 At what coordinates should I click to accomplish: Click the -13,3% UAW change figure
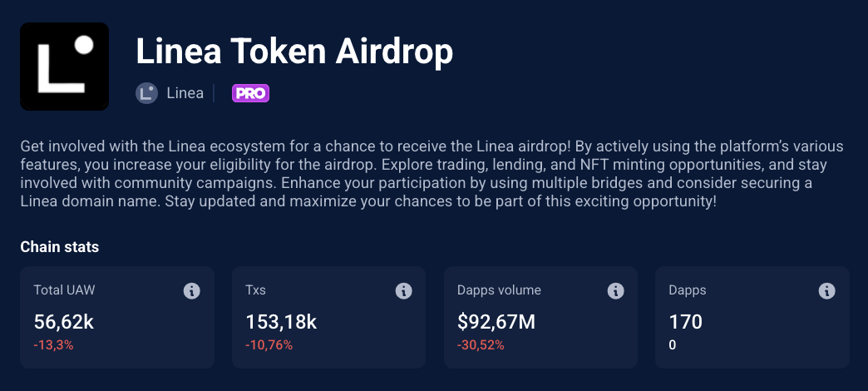pyautogui.click(x=53, y=344)
